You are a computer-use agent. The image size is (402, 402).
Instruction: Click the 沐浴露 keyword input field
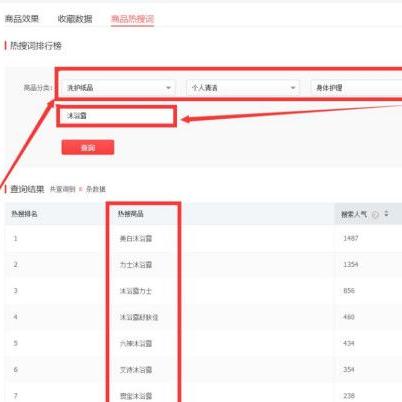[116, 116]
